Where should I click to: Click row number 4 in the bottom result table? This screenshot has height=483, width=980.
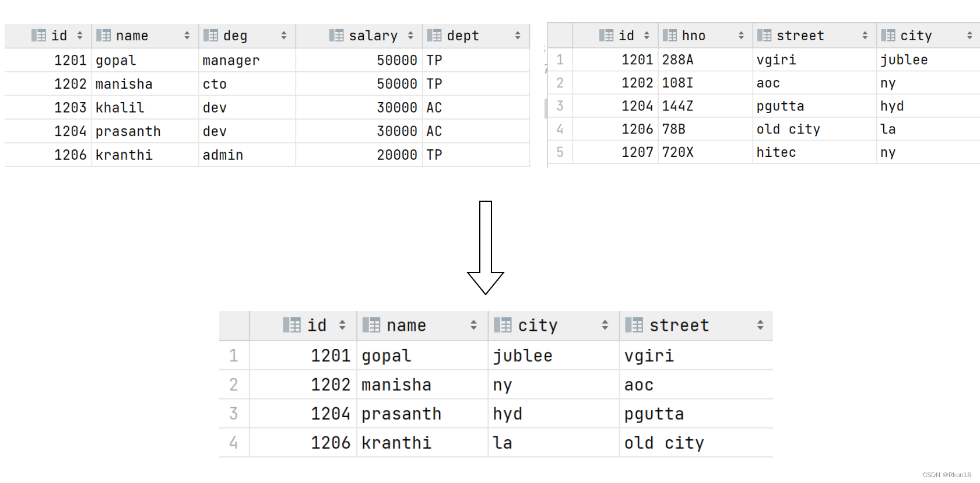pyautogui.click(x=234, y=443)
